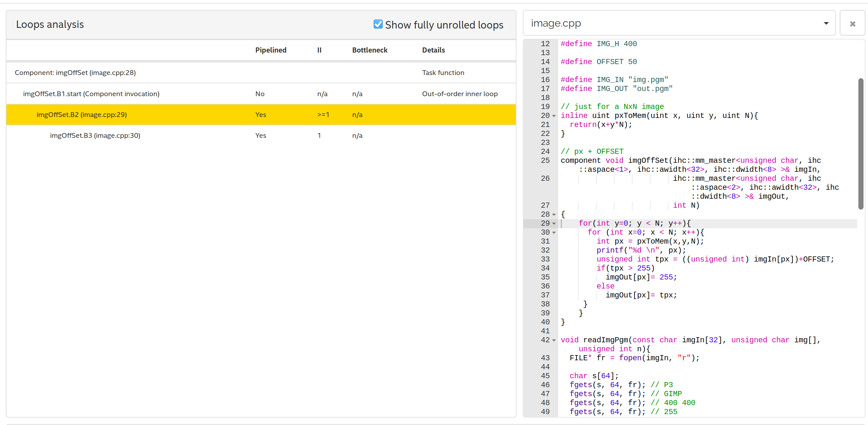Click the if(tpx > 255) line
The image size is (868, 425).
coord(625,268)
